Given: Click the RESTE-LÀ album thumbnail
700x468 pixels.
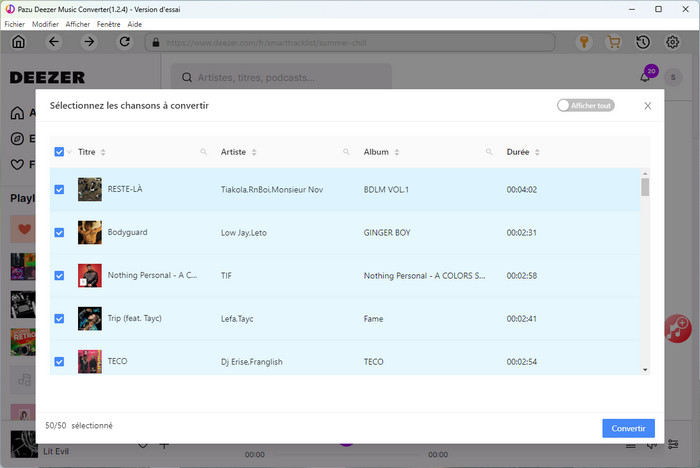Looking at the screenshot, I should click(x=90, y=189).
